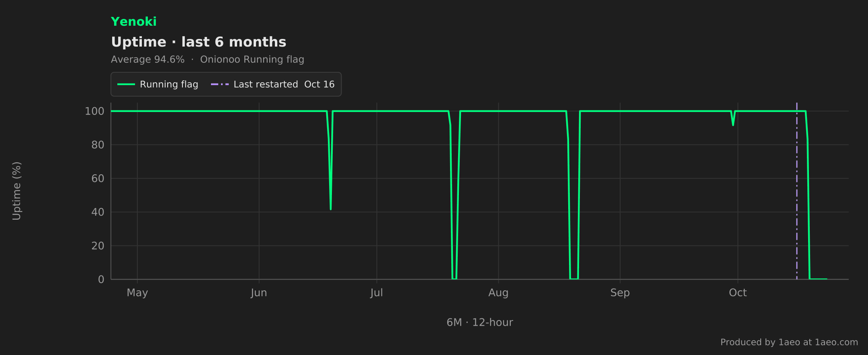868x355 pixels.
Task: Click the Jun x-axis label
Action: [259, 293]
